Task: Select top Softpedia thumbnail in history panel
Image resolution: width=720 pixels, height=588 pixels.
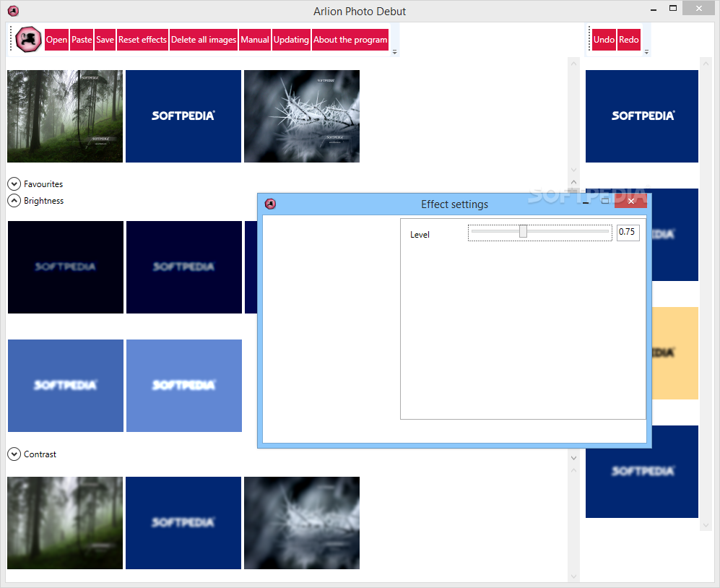Action: pyautogui.click(x=642, y=116)
